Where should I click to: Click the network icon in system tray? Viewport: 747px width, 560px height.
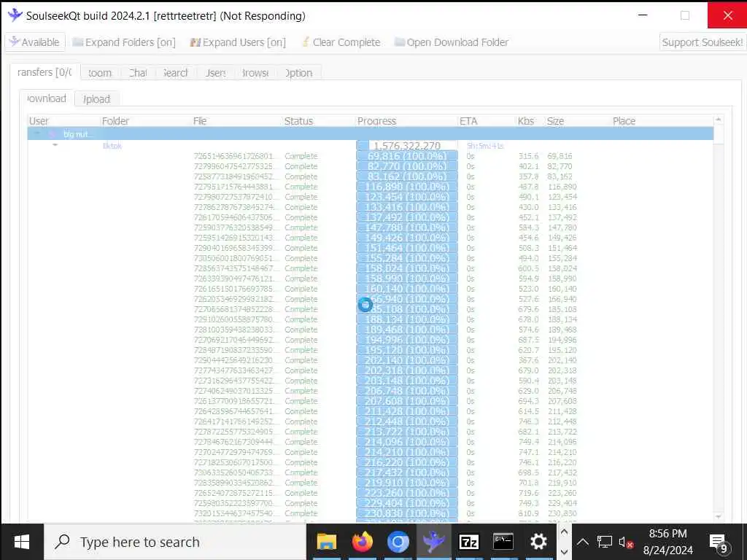pos(605,542)
